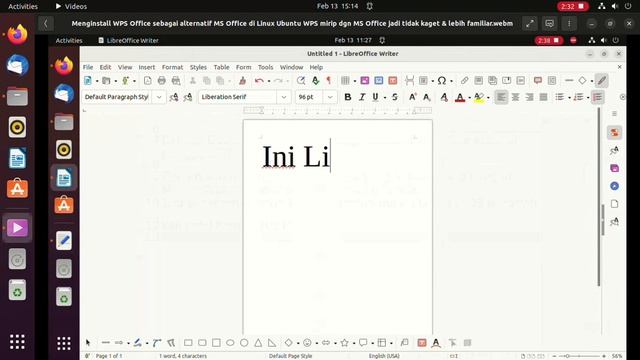Expand the Paragraph Style dropdown arrow
The width and height of the screenshot is (640, 360).
(x=159, y=97)
